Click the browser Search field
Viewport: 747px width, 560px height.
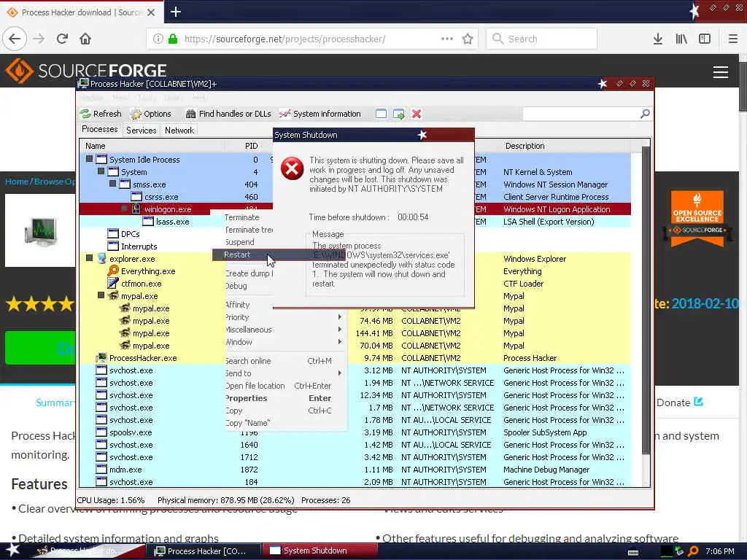click(x=542, y=39)
